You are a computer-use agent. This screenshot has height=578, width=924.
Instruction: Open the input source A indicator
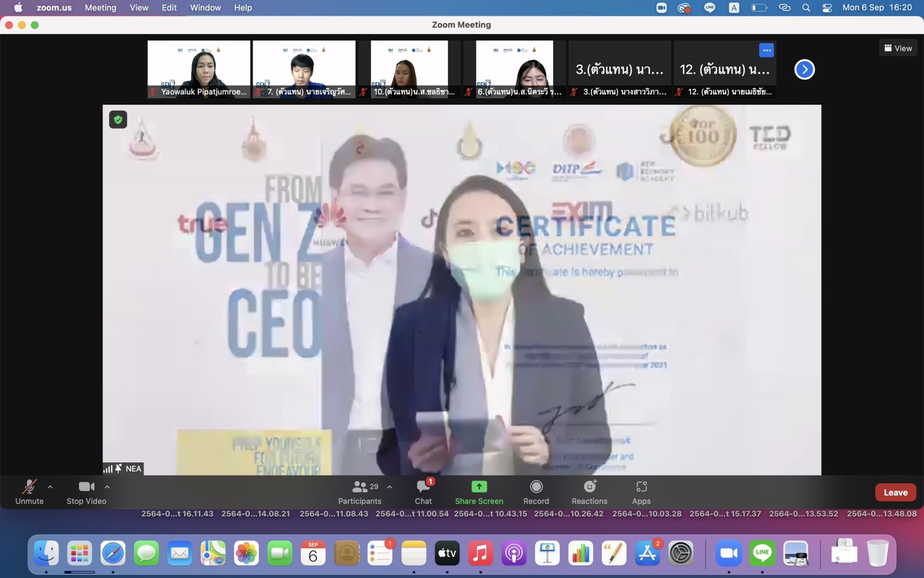coord(734,7)
